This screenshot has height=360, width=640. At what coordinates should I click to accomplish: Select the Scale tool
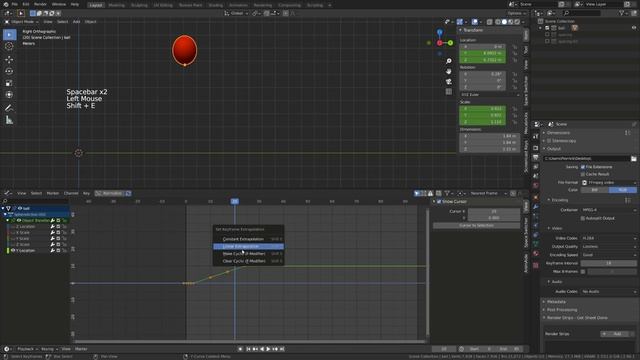(9, 83)
